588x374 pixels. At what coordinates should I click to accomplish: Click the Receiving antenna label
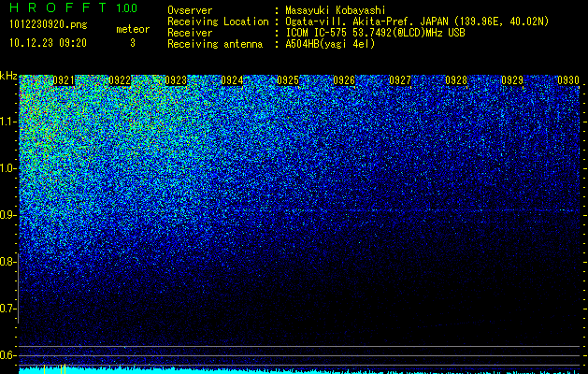click(x=215, y=44)
